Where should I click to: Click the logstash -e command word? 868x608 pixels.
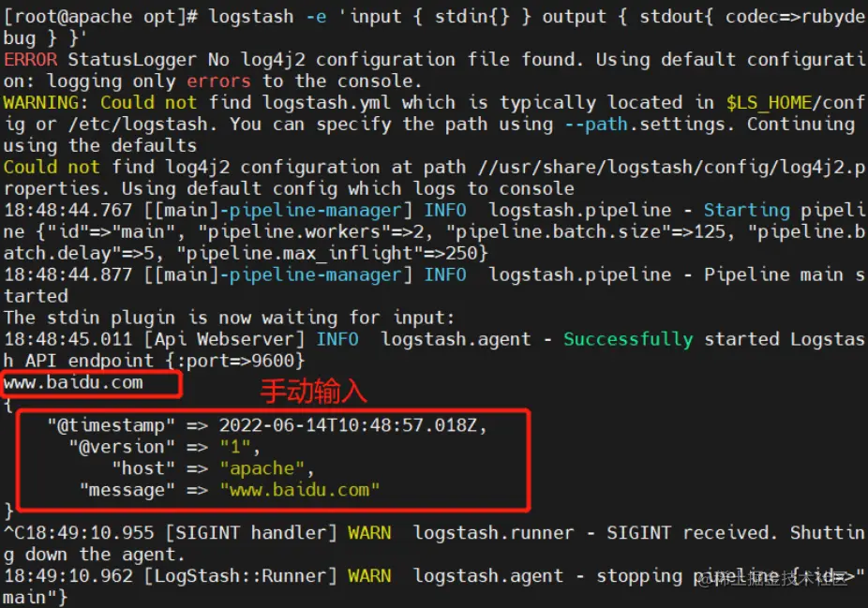pos(267,17)
